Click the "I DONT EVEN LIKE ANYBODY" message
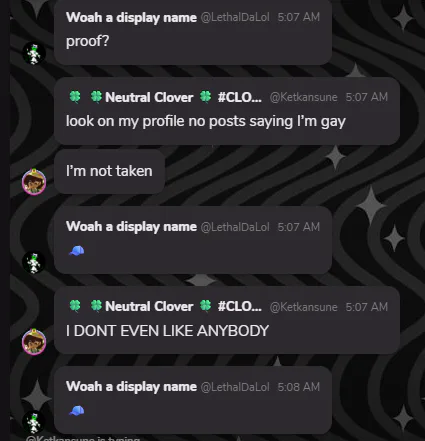 coord(167,331)
